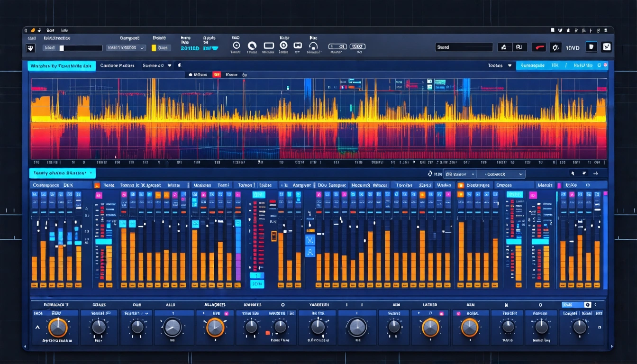Click the tall purple-blue fader strip before red meter
The width and height of the screenshot is (637, 364).
(238, 249)
